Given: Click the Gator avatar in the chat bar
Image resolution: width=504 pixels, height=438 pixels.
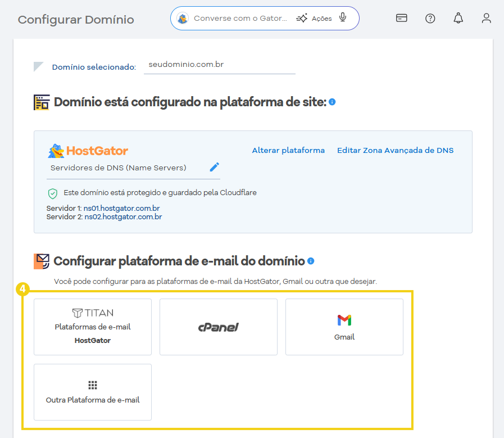Looking at the screenshot, I should coord(183,17).
